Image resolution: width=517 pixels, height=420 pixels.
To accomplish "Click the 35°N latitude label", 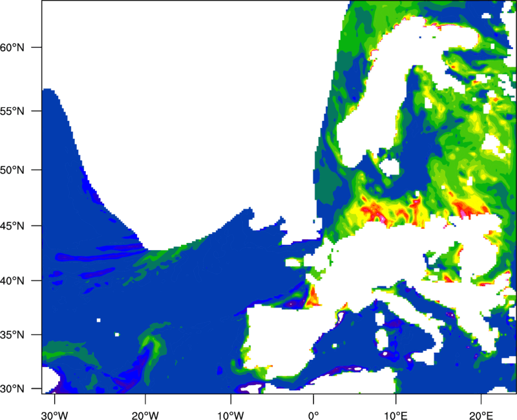I will click(x=12, y=335).
